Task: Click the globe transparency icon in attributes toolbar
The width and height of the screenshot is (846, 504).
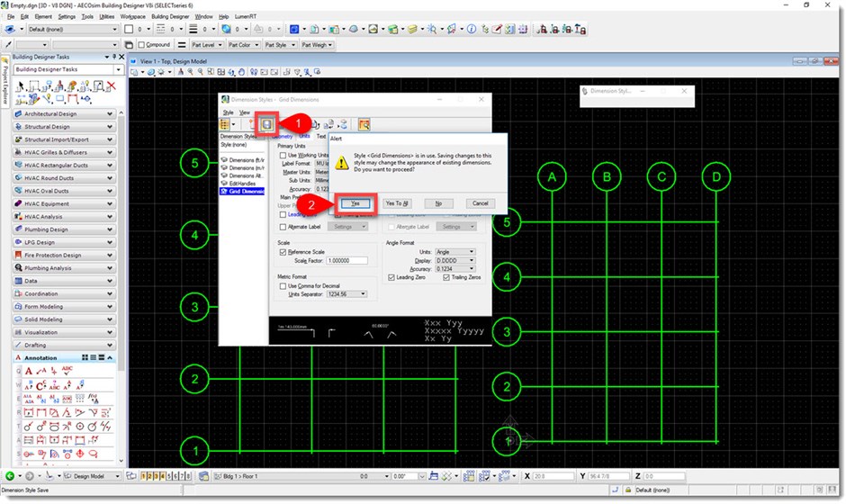Action: tap(226, 29)
